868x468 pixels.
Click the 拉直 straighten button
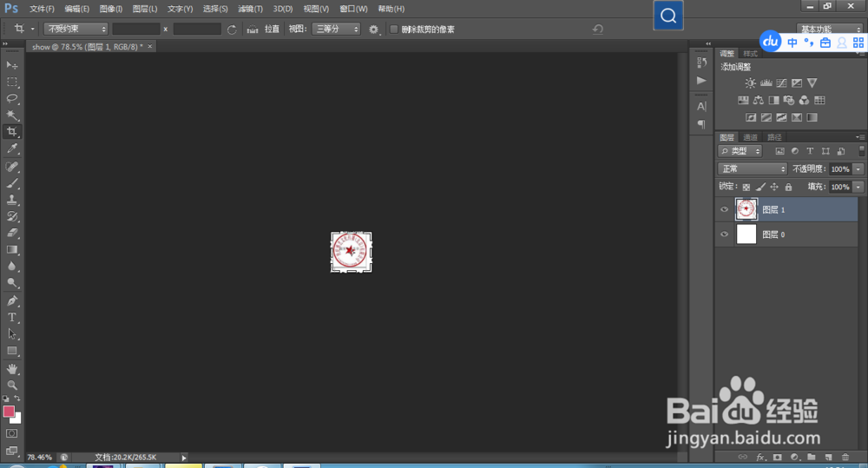click(x=272, y=29)
